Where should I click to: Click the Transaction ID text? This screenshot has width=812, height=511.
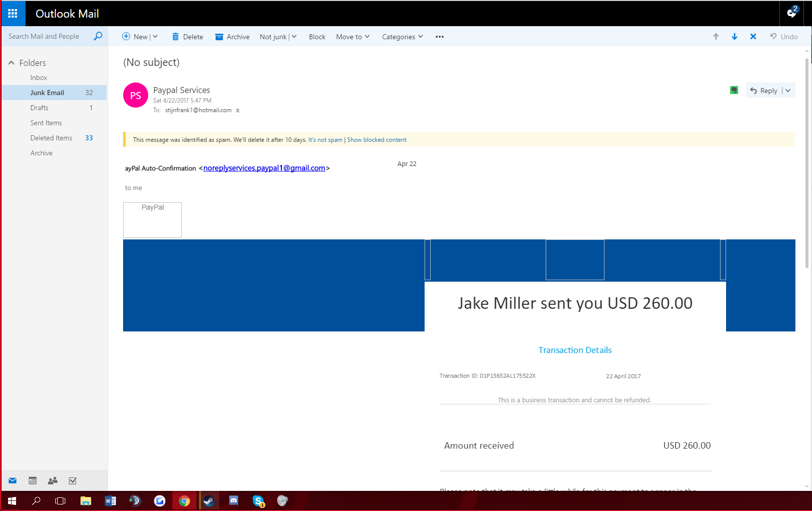pos(487,376)
